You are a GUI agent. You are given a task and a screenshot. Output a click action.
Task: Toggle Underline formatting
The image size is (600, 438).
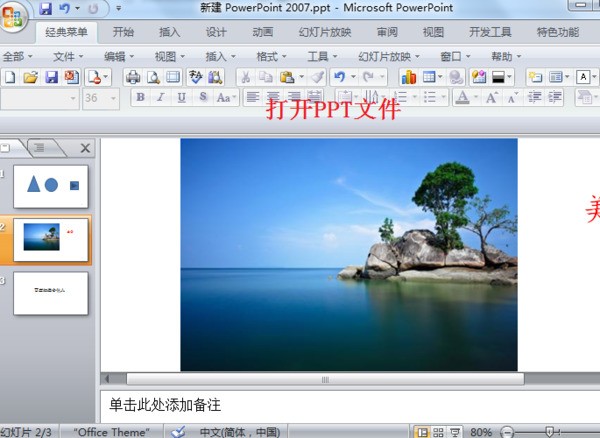(182, 98)
